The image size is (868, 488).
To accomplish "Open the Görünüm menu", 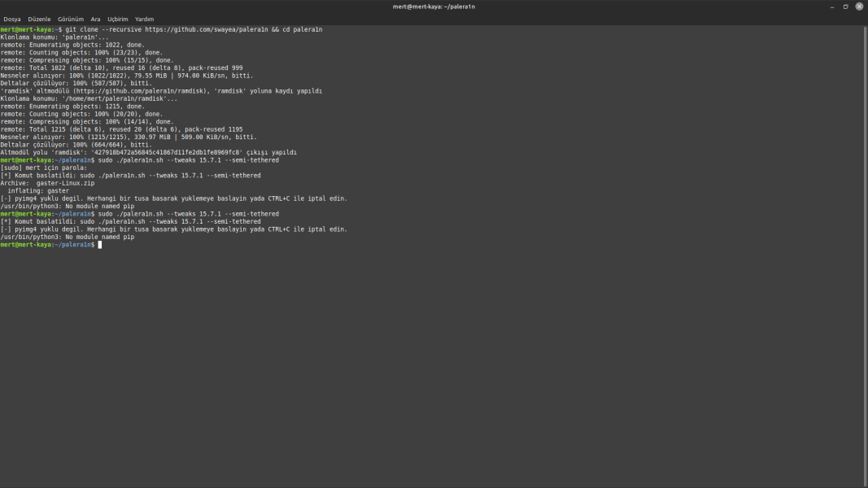I will tap(71, 19).
